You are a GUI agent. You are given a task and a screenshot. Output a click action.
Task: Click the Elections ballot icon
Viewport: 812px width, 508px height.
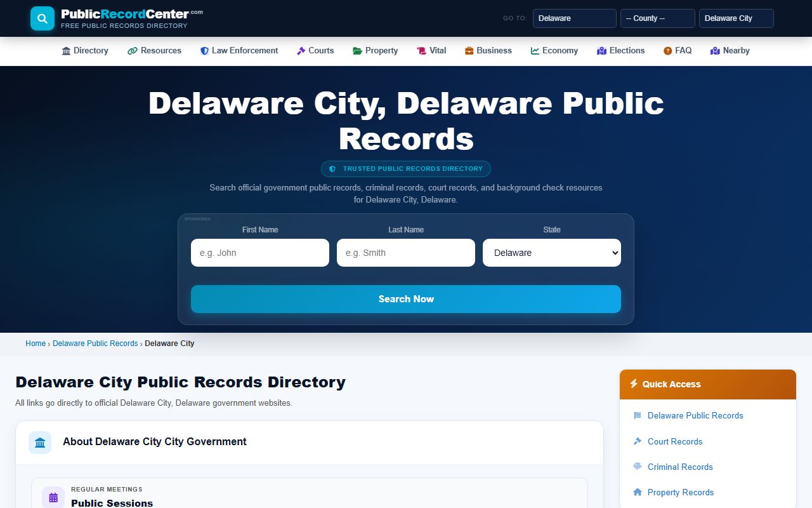coord(602,51)
